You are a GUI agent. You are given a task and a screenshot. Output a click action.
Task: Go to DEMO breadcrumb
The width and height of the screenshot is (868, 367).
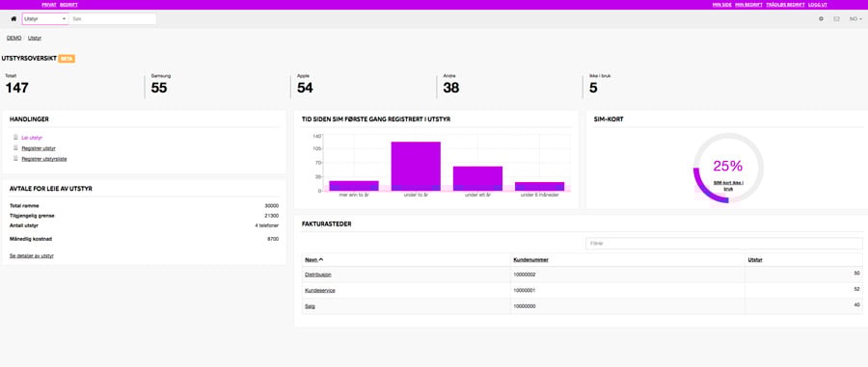click(14, 39)
